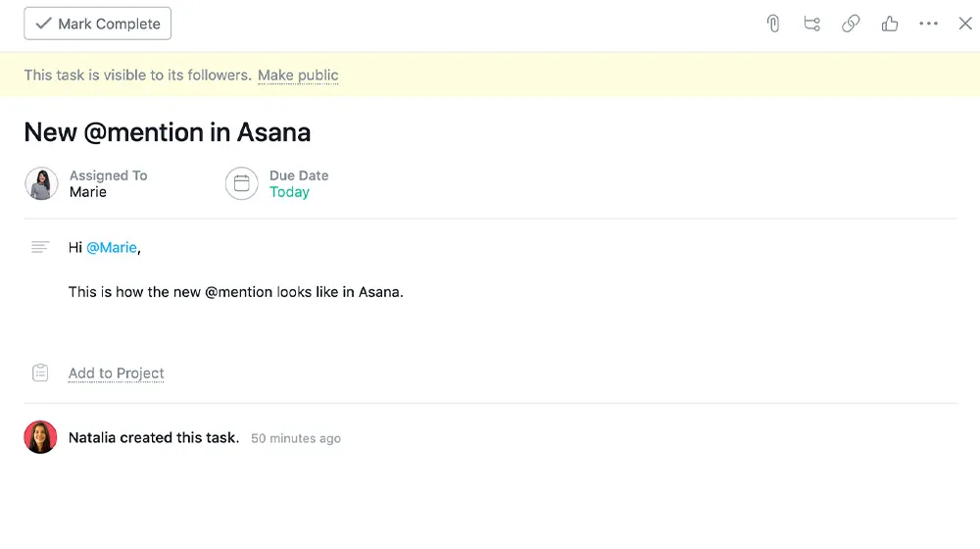This screenshot has height=549, width=980.
Task: Close the task pane with X
Action: click(965, 24)
